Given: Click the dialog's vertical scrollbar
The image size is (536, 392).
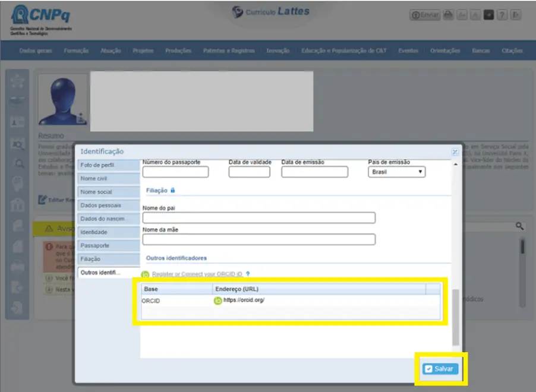Looking at the screenshot, I should 455,317.
